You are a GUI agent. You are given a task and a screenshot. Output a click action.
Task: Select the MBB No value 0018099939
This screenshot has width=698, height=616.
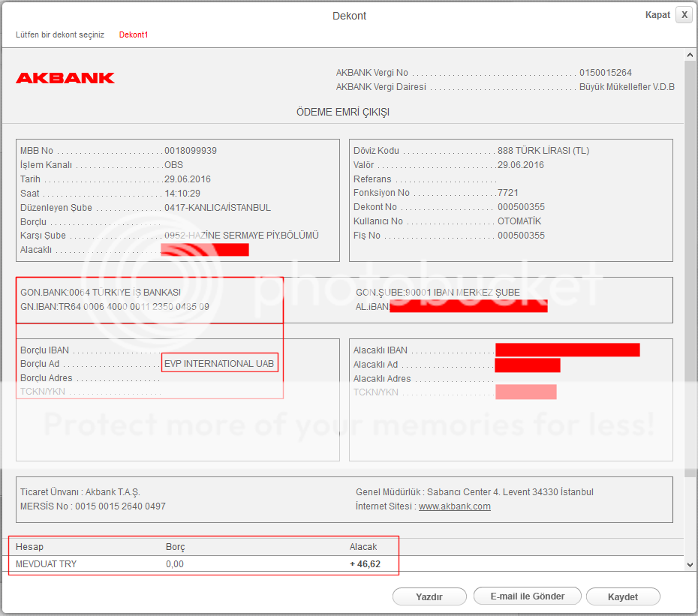(x=191, y=151)
